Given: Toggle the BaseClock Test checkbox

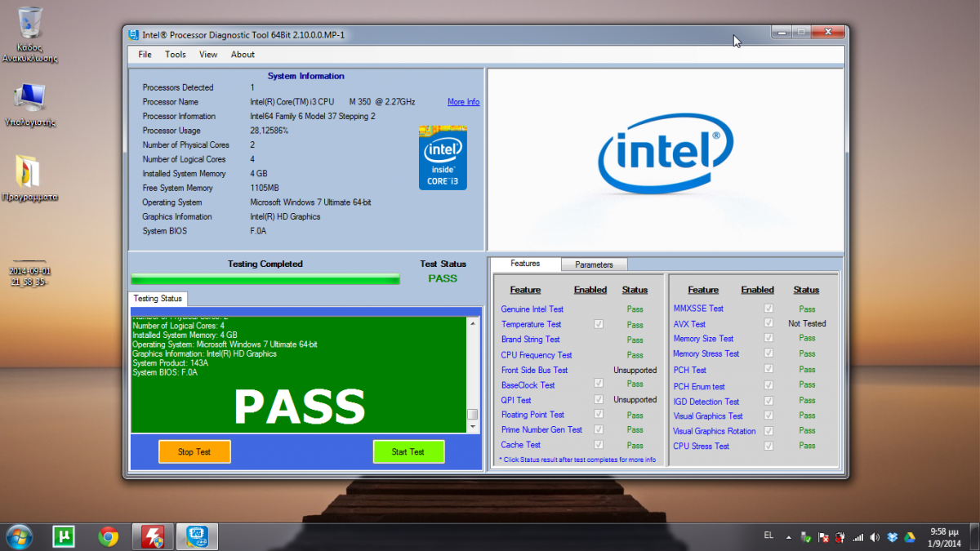Looking at the screenshot, I should pos(599,384).
